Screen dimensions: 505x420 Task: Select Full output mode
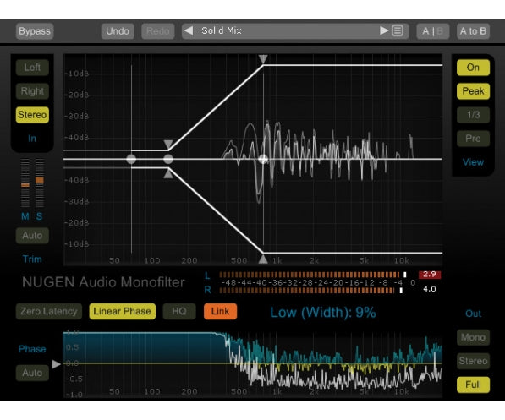point(473,385)
